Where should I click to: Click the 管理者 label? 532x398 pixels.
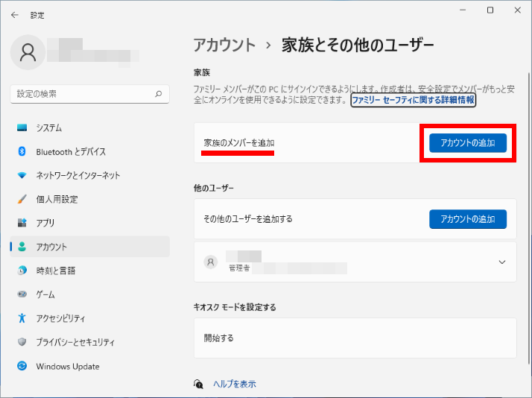pyautogui.click(x=239, y=268)
